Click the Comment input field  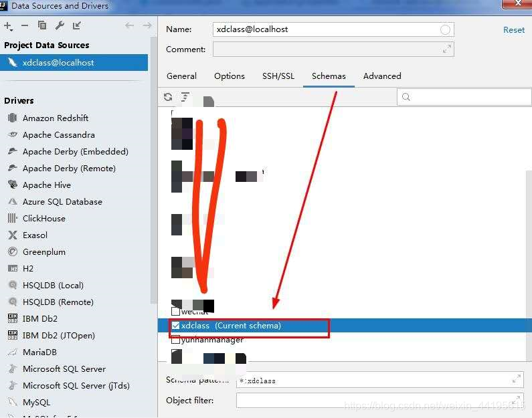(333, 49)
